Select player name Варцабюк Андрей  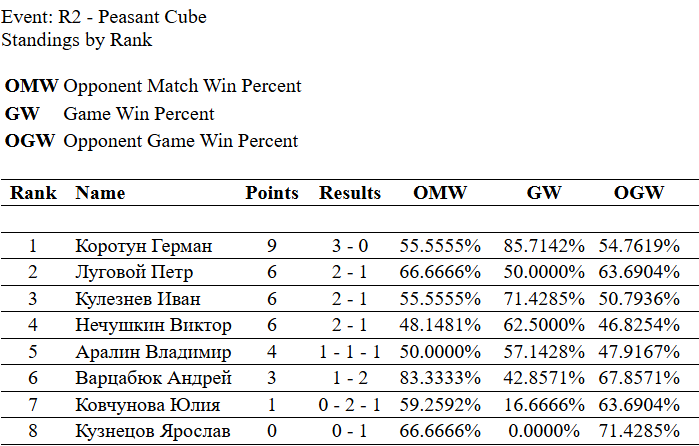coord(153,378)
